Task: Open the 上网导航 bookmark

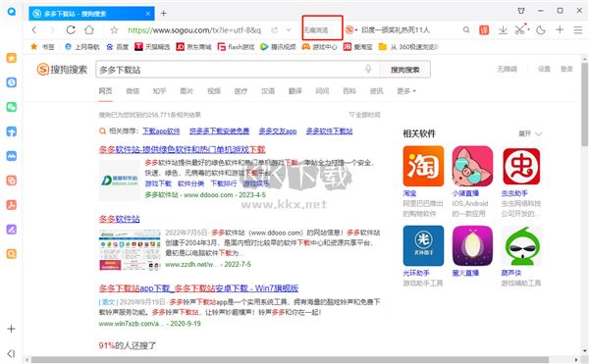Action: 81,46
